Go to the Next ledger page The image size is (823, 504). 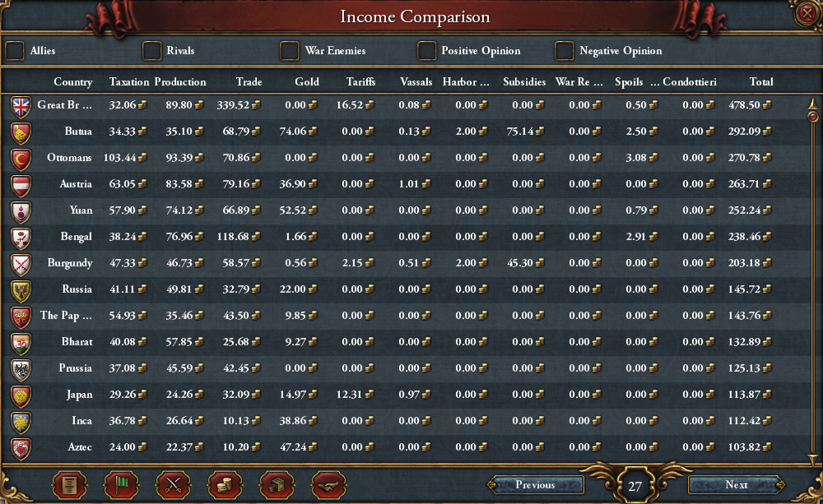pos(737,484)
